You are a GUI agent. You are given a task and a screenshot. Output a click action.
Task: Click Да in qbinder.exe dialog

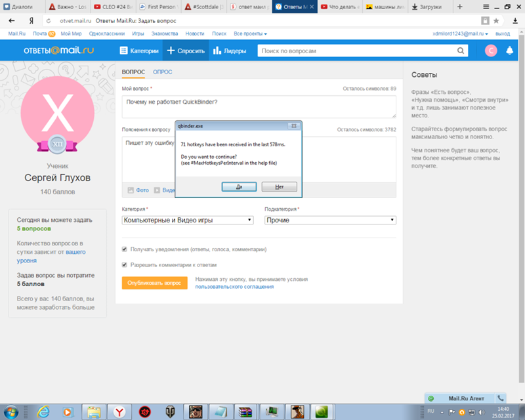(239, 186)
